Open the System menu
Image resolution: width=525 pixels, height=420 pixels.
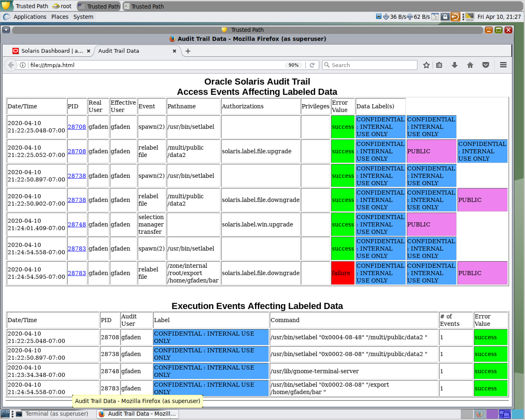(x=83, y=17)
